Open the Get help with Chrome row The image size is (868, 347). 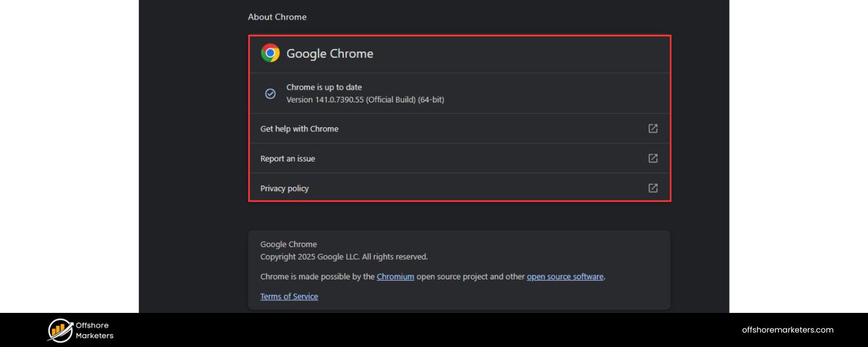[x=299, y=129]
